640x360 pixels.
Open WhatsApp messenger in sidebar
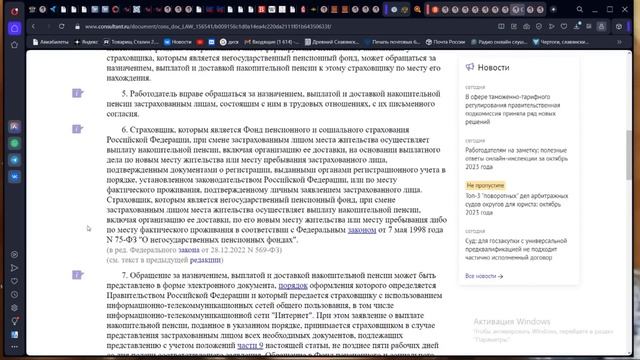[x=14, y=143]
